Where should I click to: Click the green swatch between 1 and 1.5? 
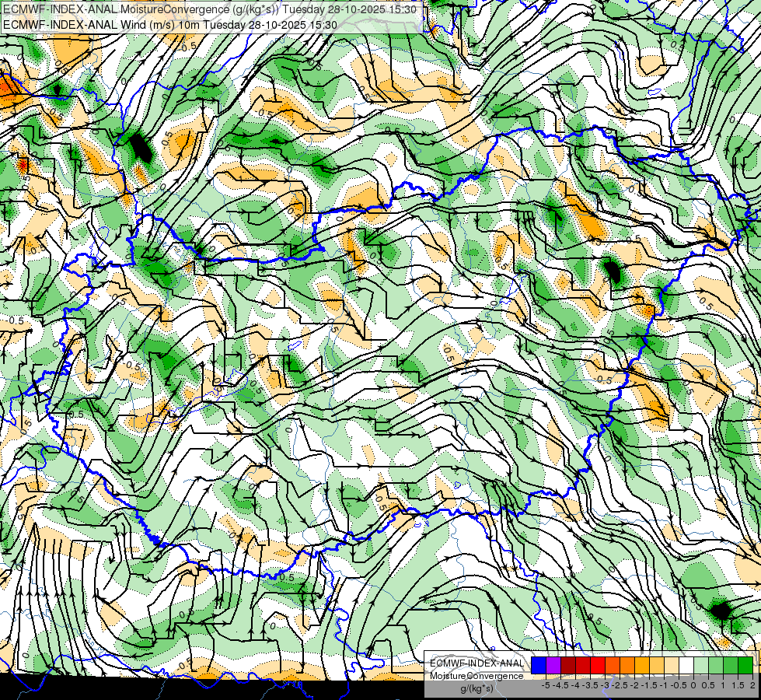click(x=731, y=665)
